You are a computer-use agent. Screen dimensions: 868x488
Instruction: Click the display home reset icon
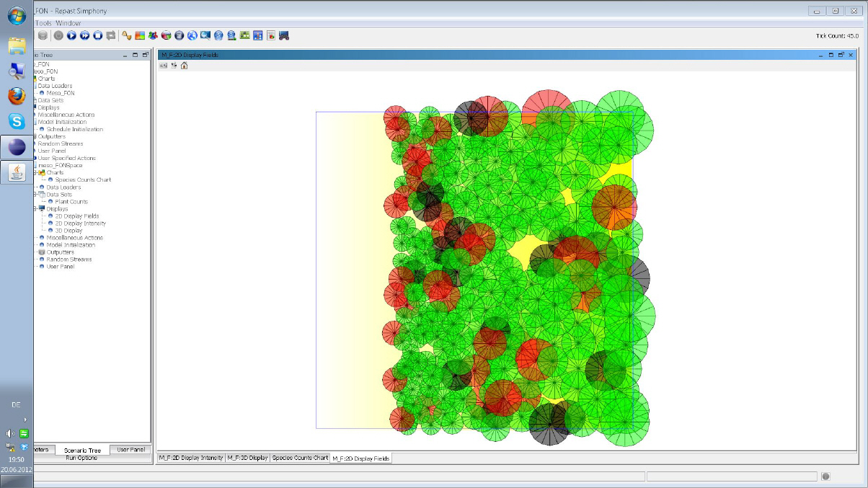point(184,66)
